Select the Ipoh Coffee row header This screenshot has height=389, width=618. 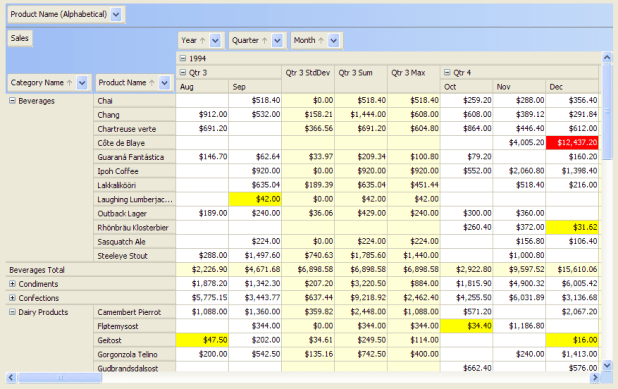pos(135,171)
